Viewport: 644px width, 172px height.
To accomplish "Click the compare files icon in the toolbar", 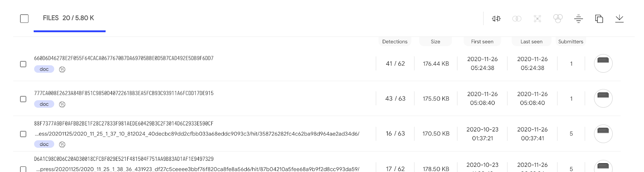I will click(496, 18).
